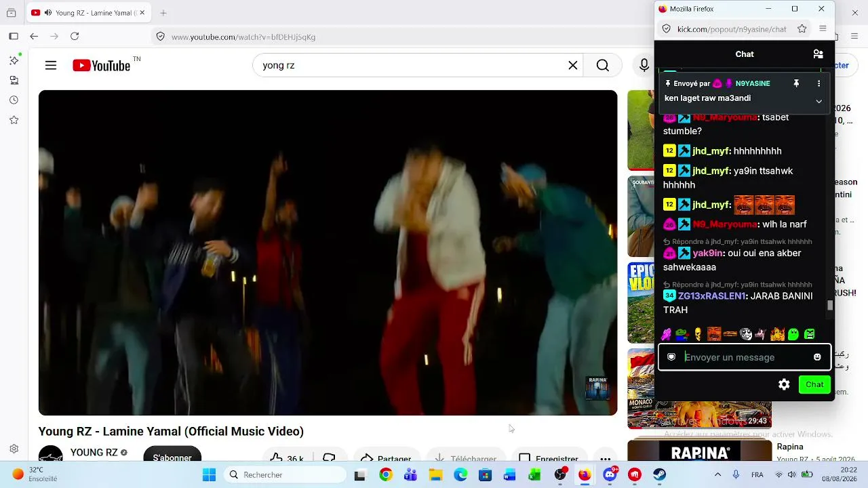Open pinned message options three-dot menu
Viewport: 868px width, 488px height.
pos(818,83)
